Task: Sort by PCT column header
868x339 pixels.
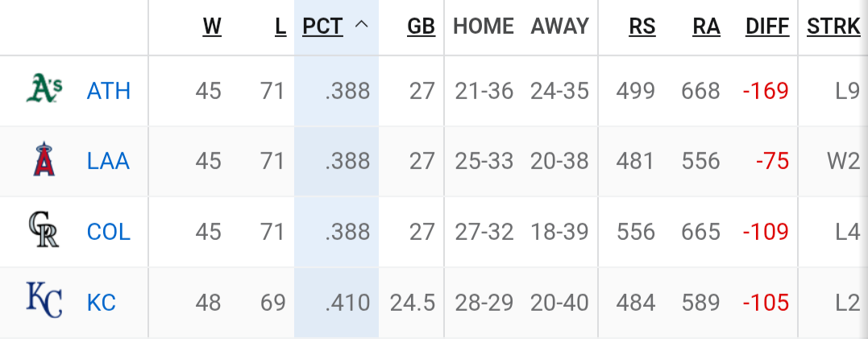Action: 322,26
